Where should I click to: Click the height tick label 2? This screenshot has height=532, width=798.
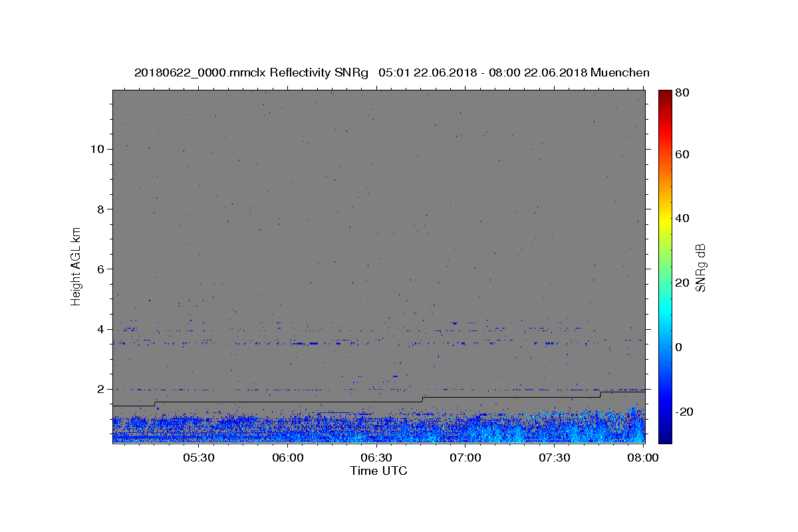coord(100,389)
